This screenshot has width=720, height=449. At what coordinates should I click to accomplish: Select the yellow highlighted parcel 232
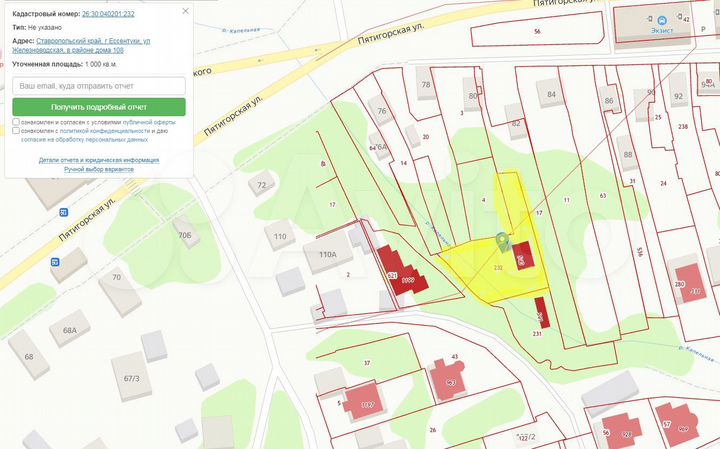coord(480,272)
